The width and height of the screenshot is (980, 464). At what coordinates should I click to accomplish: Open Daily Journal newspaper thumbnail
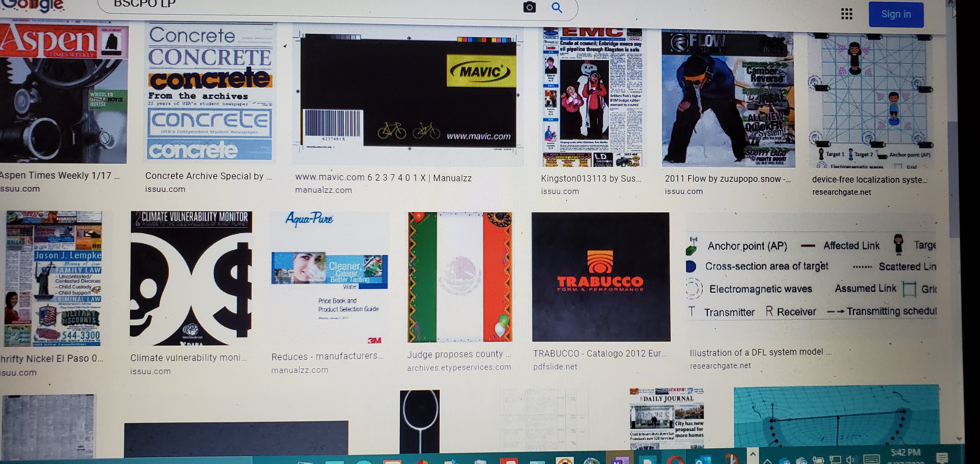(667, 419)
